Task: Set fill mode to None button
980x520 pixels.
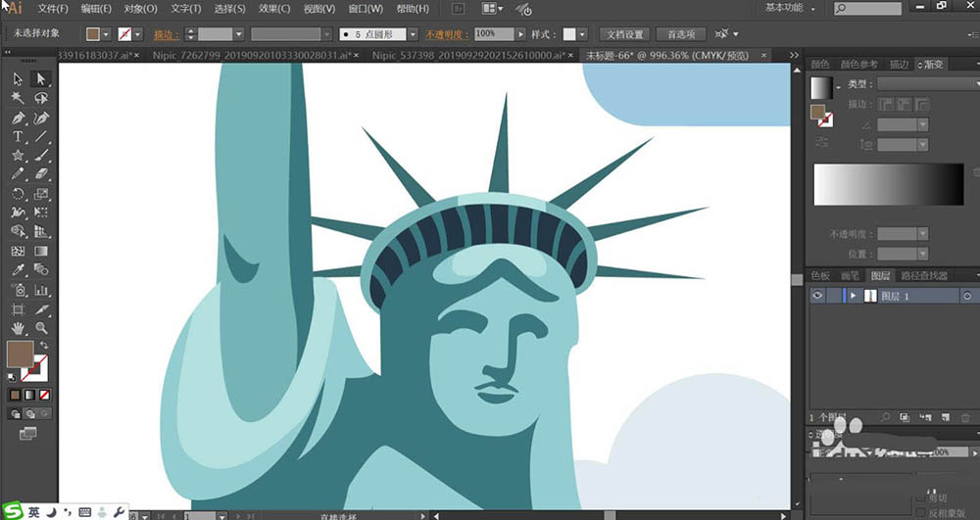Action: click(x=44, y=395)
